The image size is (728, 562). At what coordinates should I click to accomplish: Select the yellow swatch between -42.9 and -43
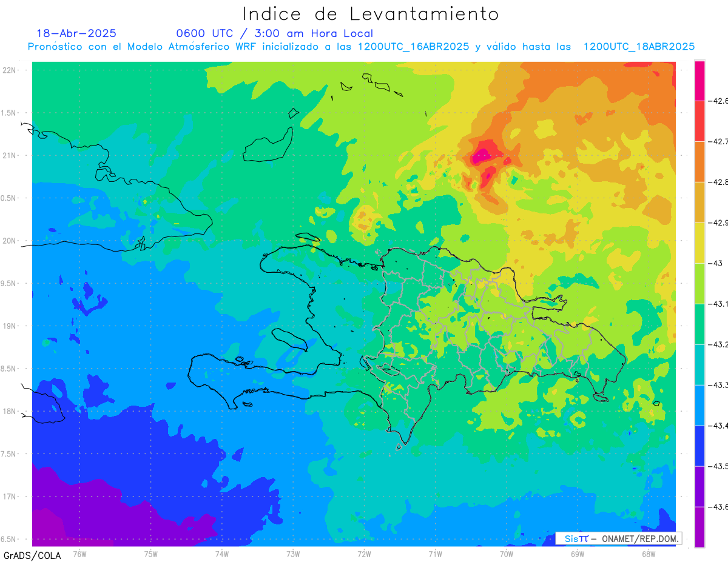tap(699, 243)
